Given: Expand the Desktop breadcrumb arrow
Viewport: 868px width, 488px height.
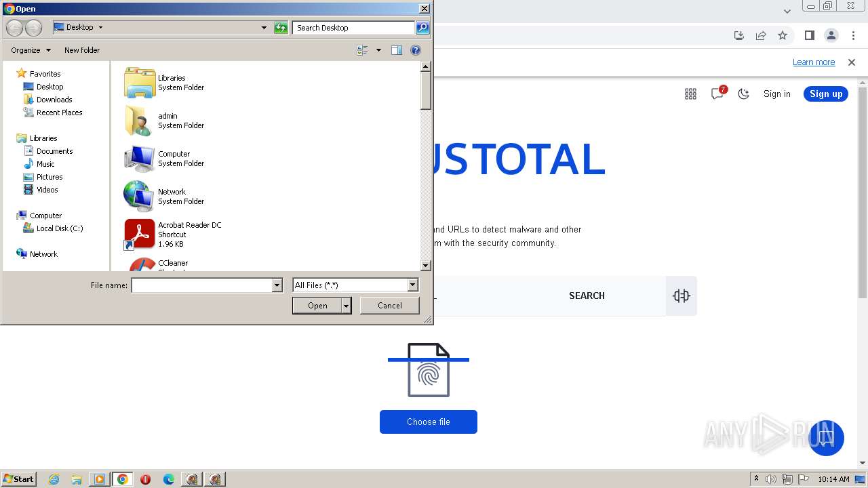Looking at the screenshot, I should (x=100, y=28).
